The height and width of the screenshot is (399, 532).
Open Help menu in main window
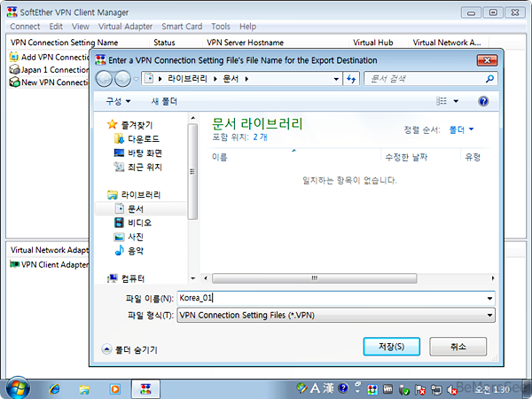[x=247, y=27]
